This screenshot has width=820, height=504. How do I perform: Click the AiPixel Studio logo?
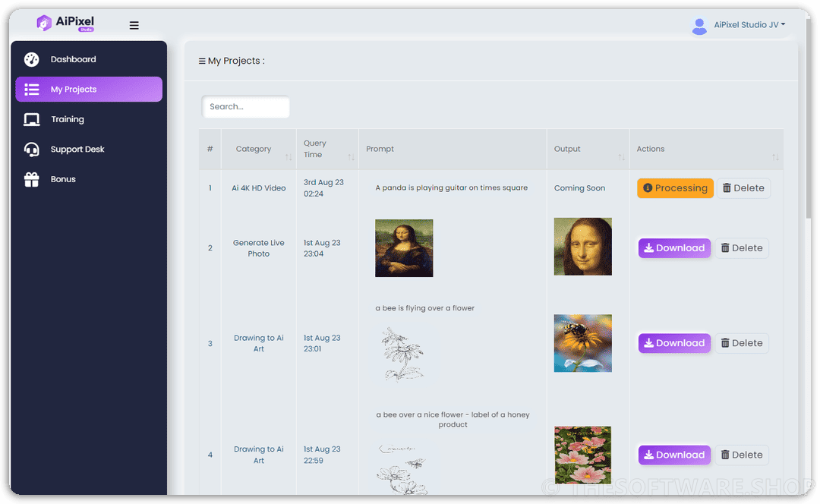[x=65, y=23]
